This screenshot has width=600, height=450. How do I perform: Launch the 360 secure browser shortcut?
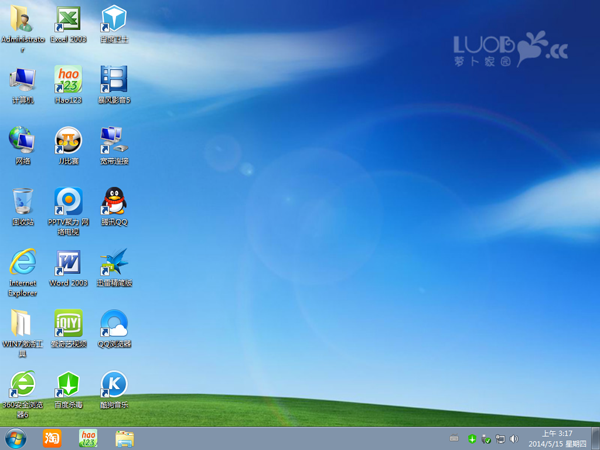[x=23, y=383]
